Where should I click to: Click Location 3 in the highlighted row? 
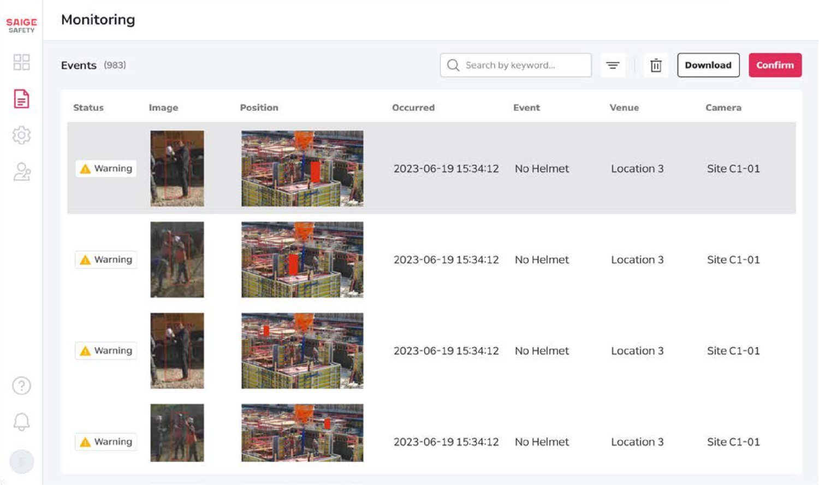[637, 169]
